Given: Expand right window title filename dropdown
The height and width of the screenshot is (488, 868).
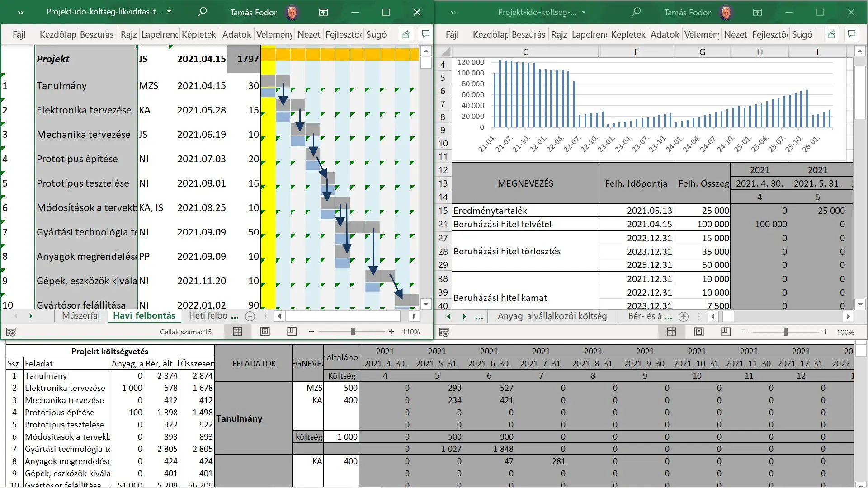Looking at the screenshot, I should pyautogui.click(x=584, y=12).
